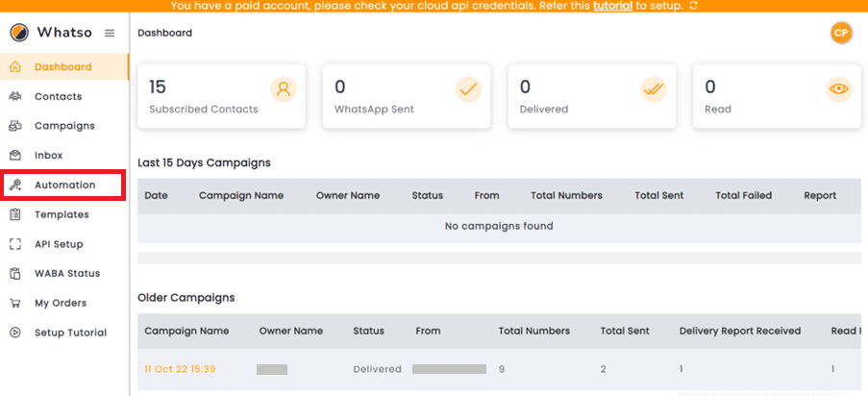Open Campaigns from the sidebar
The width and height of the screenshot is (868, 396).
tap(63, 126)
